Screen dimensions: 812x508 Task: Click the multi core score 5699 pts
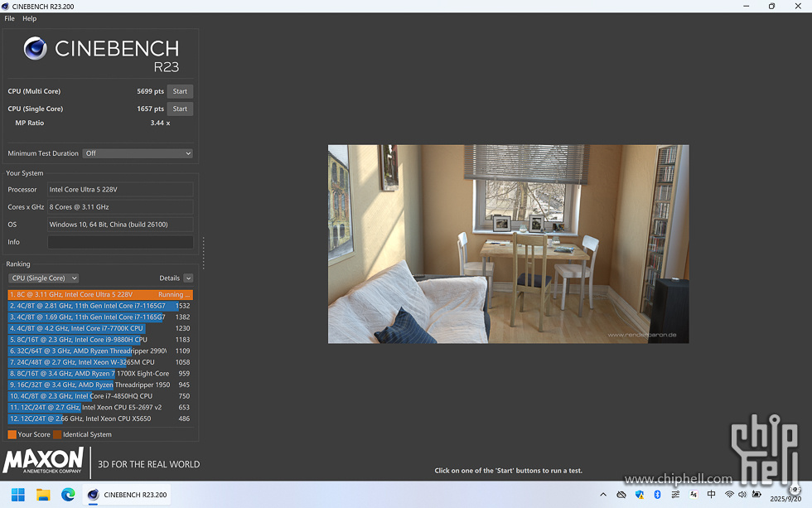click(150, 92)
